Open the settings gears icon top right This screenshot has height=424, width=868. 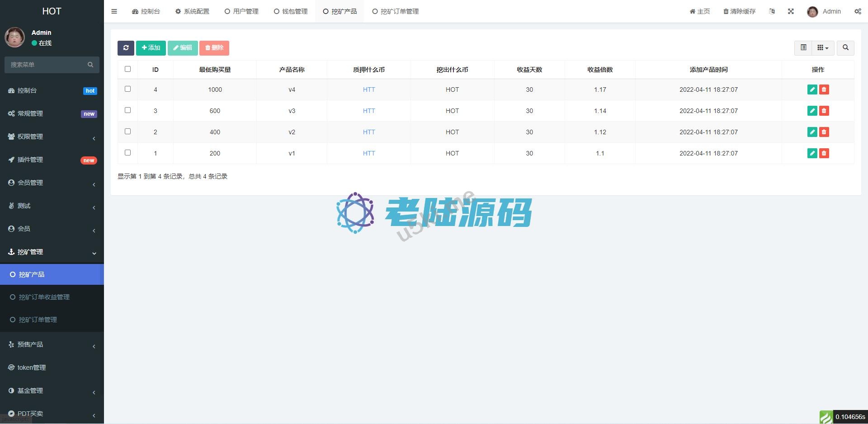click(858, 11)
